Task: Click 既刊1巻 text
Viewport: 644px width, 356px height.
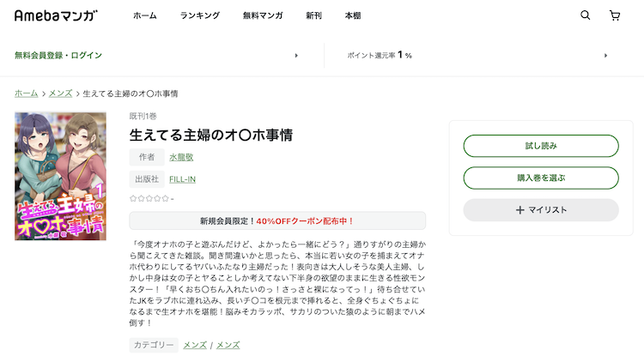Action: (x=143, y=116)
